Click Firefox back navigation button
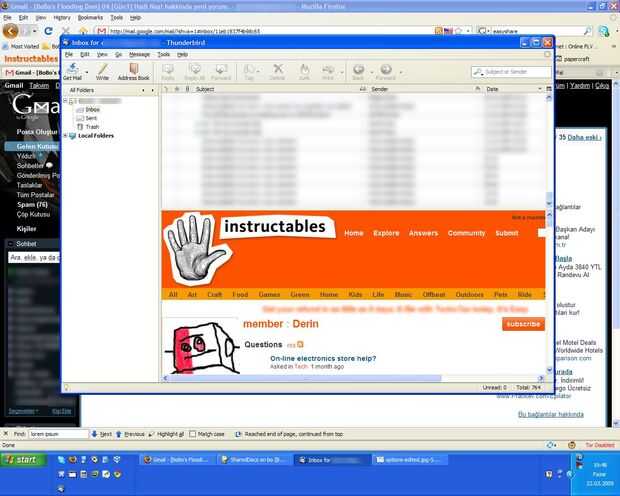The width and height of the screenshot is (620, 496). point(10,31)
